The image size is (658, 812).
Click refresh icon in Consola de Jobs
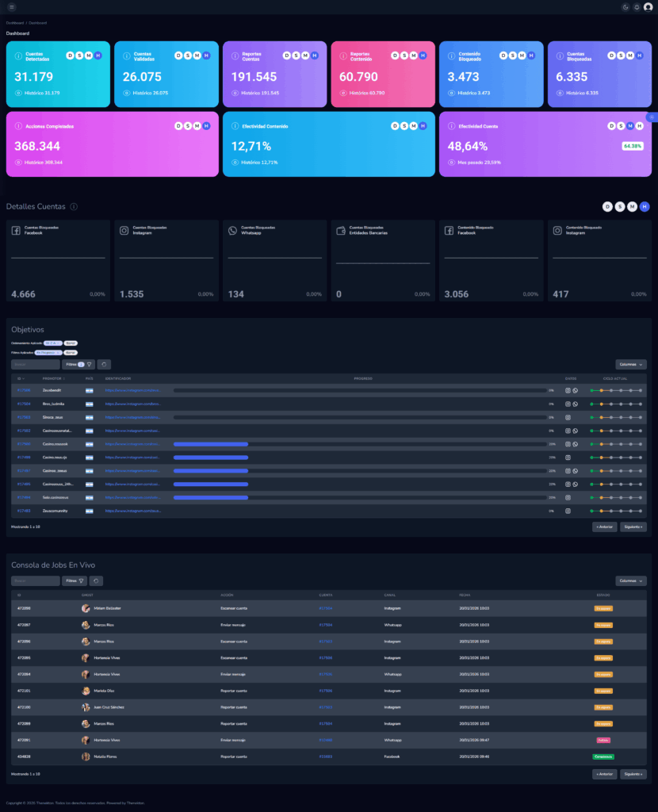(98, 581)
